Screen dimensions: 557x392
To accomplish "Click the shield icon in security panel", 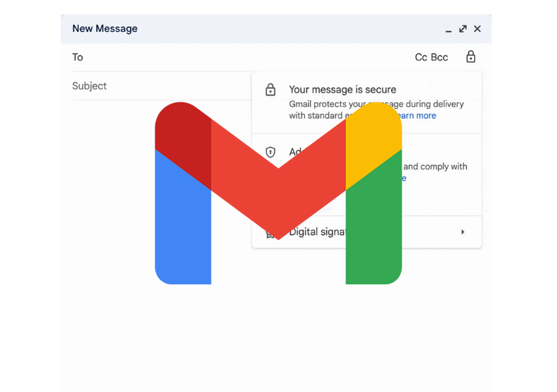I will pyautogui.click(x=270, y=152).
